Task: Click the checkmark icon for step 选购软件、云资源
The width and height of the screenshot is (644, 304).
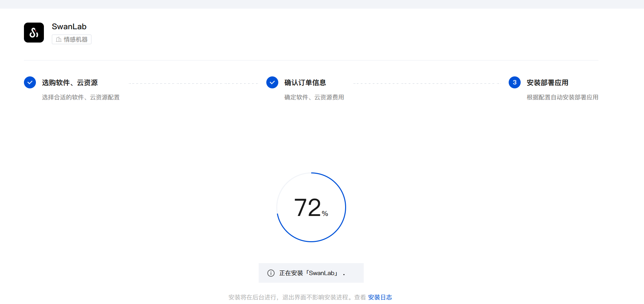Action: pyautogui.click(x=30, y=82)
